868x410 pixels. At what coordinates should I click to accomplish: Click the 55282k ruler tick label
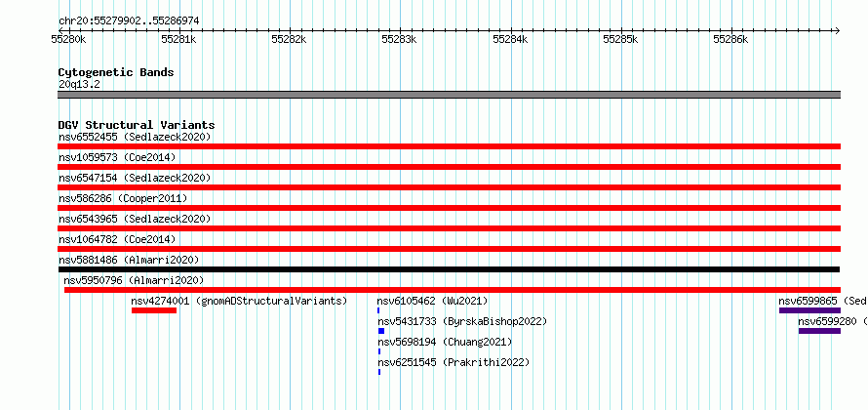tap(289, 39)
